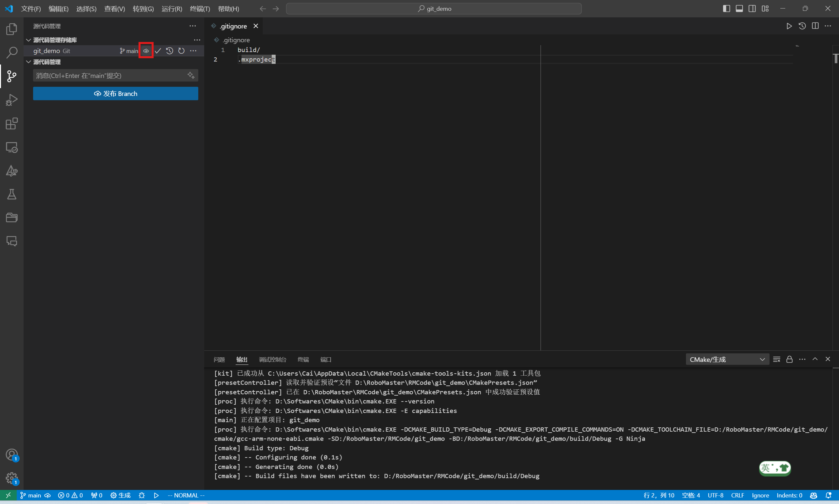
Task: Collapse the 源代码管理存储库 section
Action: pos(29,40)
